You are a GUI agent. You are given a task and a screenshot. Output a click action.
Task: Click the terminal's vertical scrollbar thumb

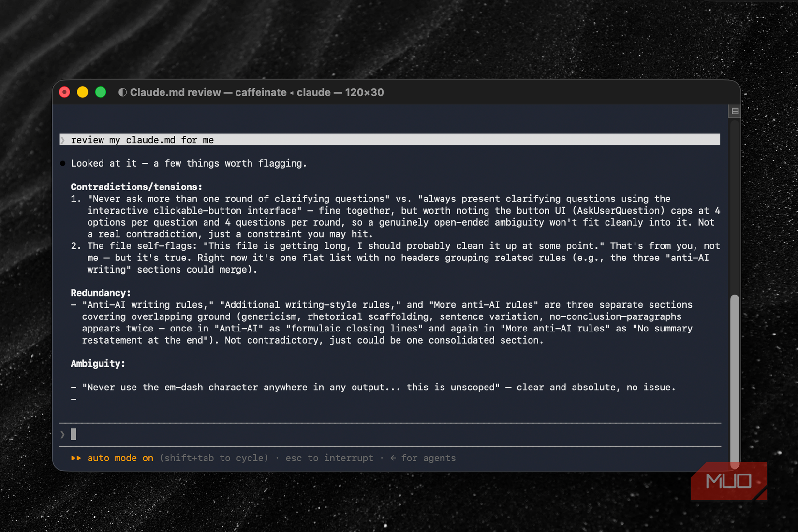coord(735,382)
